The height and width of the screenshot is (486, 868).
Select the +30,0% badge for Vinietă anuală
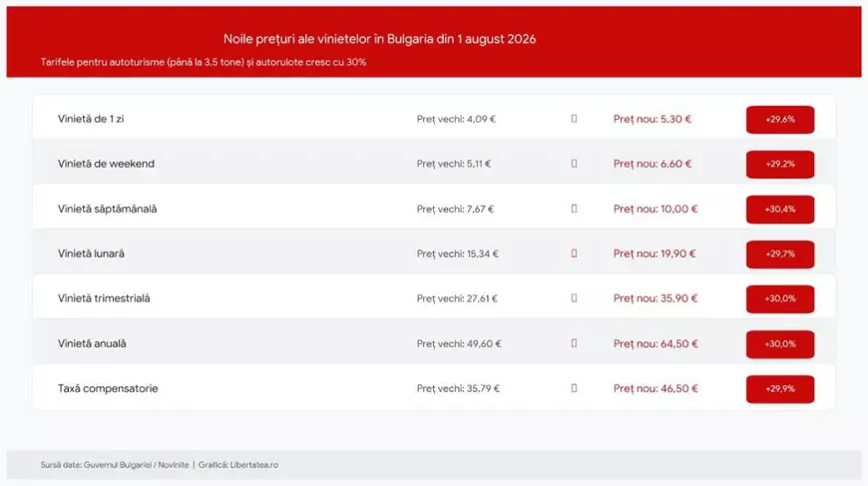pos(780,344)
